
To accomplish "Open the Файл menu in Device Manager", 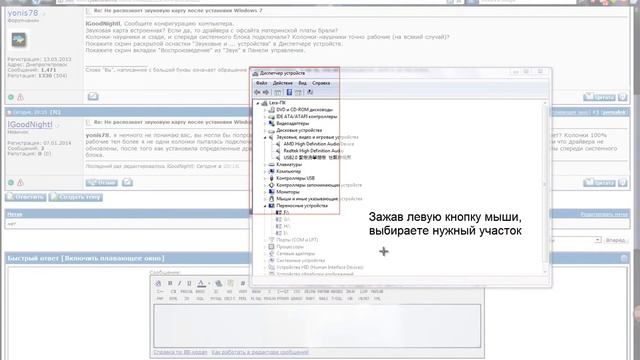I will click(x=261, y=83).
